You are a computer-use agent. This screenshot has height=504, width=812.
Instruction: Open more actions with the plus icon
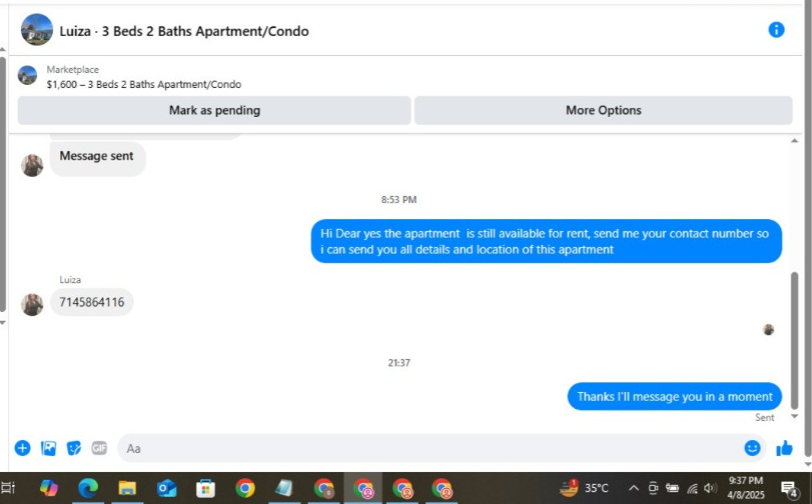point(22,448)
